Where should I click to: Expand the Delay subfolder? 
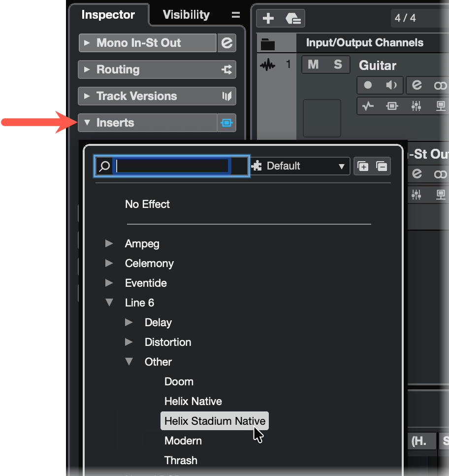[128, 322]
